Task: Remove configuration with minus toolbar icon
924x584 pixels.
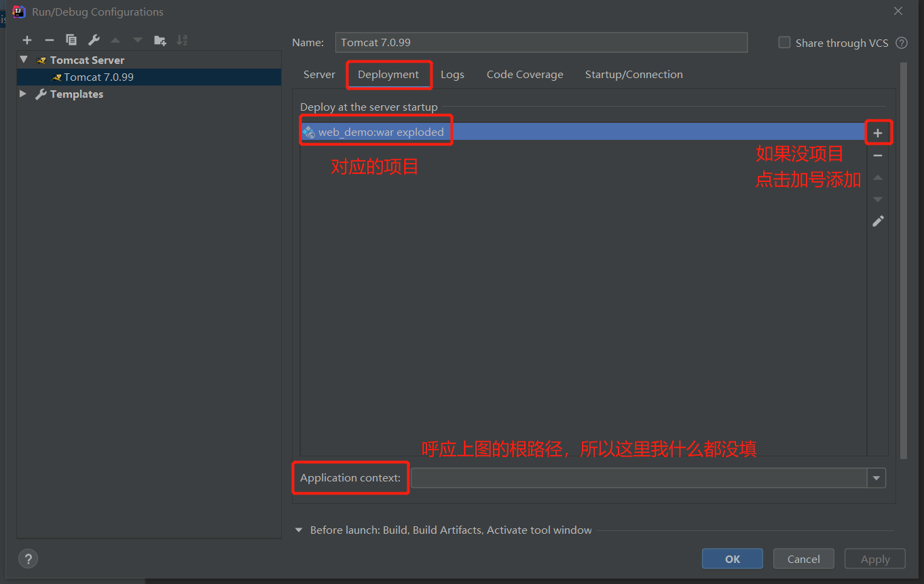Action: point(49,40)
